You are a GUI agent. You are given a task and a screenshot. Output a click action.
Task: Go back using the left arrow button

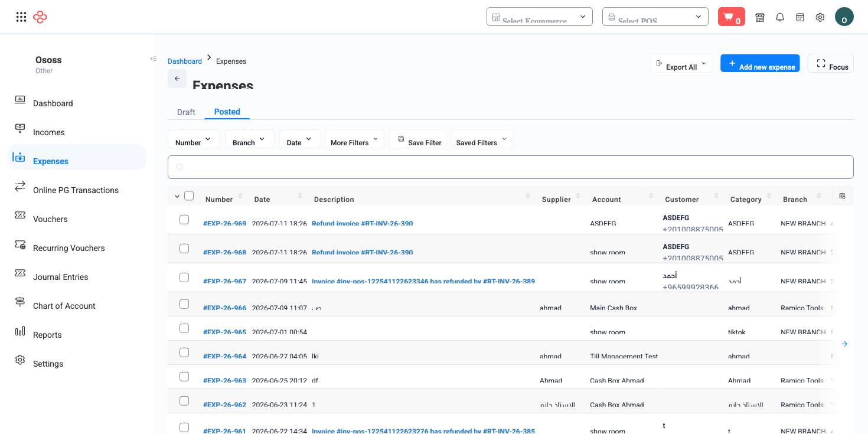tap(177, 79)
